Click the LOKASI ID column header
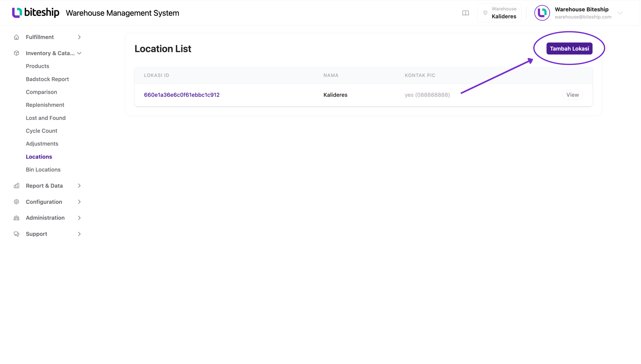This screenshot has width=641, height=364. coord(156,75)
